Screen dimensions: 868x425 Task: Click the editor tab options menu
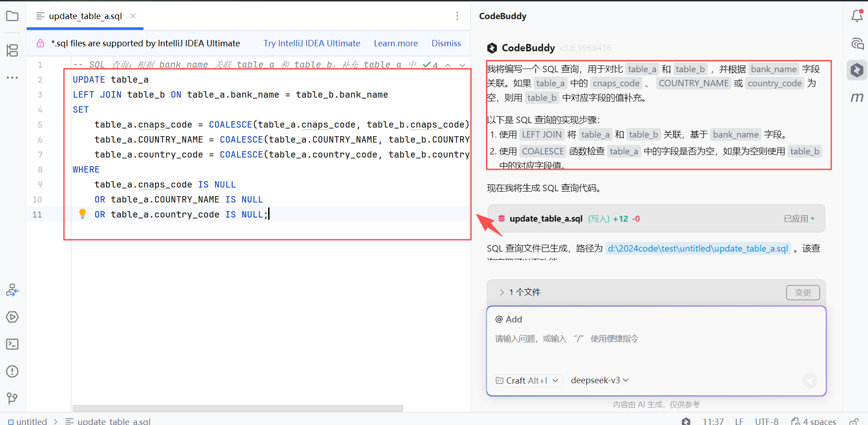[457, 16]
